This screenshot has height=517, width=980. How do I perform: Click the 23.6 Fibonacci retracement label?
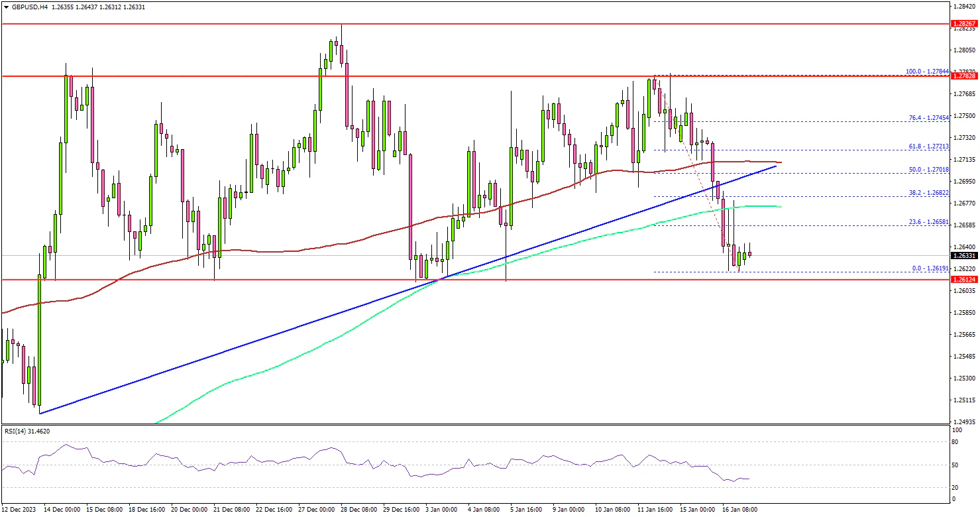(x=928, y=221)
